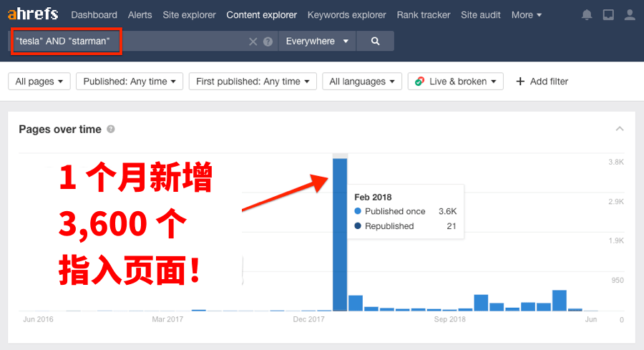Open the Dashboard menu item

pyautogui.click(x=94, y=15)
